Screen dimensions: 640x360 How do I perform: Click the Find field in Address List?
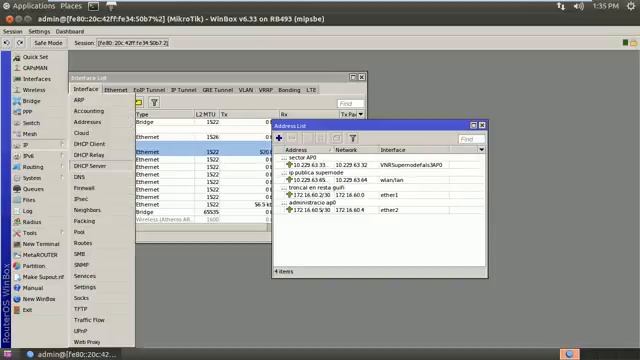click(471, 139)
